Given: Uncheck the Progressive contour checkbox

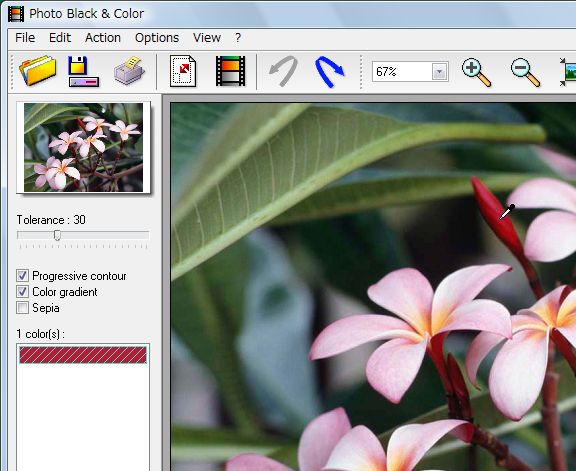Looking at the screenshot, I should (x=22, y=276).
